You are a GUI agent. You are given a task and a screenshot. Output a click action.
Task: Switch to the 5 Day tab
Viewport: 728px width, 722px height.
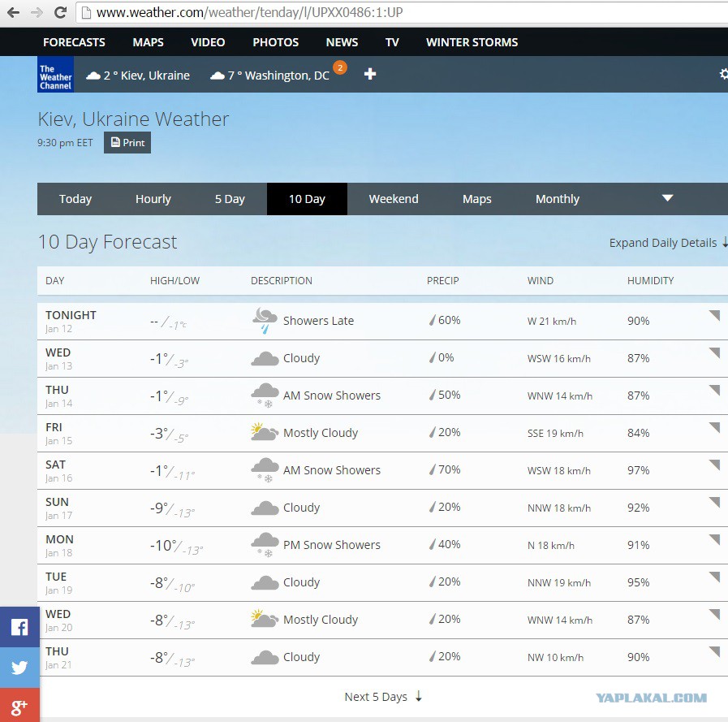230,199
